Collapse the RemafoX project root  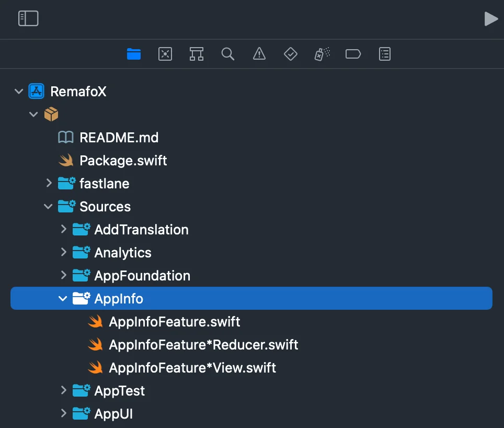click(x=19, y=92)
